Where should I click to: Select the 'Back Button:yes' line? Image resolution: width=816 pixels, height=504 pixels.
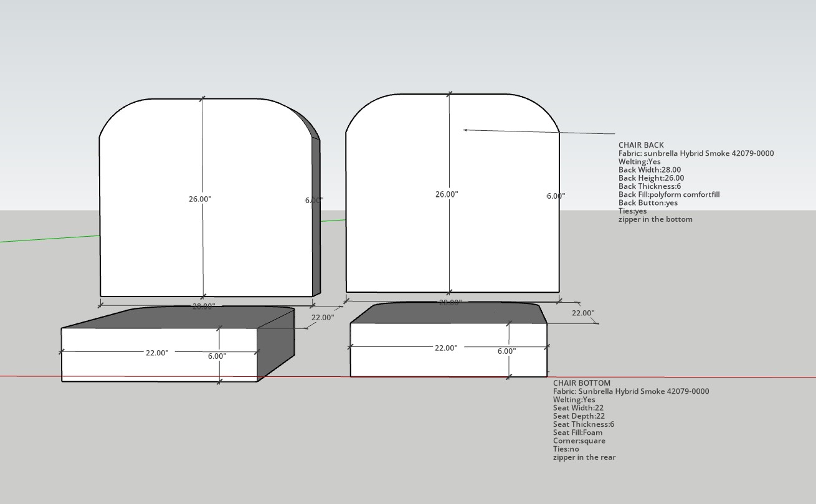(x=648, y=202)
